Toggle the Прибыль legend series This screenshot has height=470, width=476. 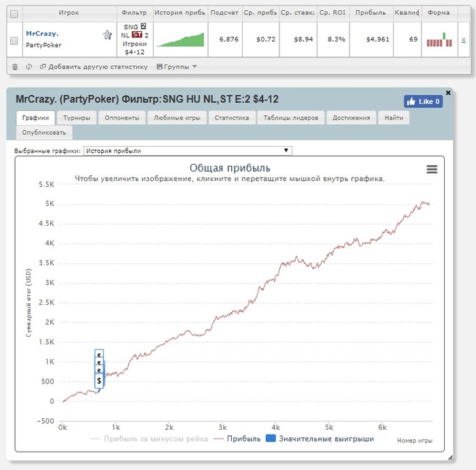237,439
